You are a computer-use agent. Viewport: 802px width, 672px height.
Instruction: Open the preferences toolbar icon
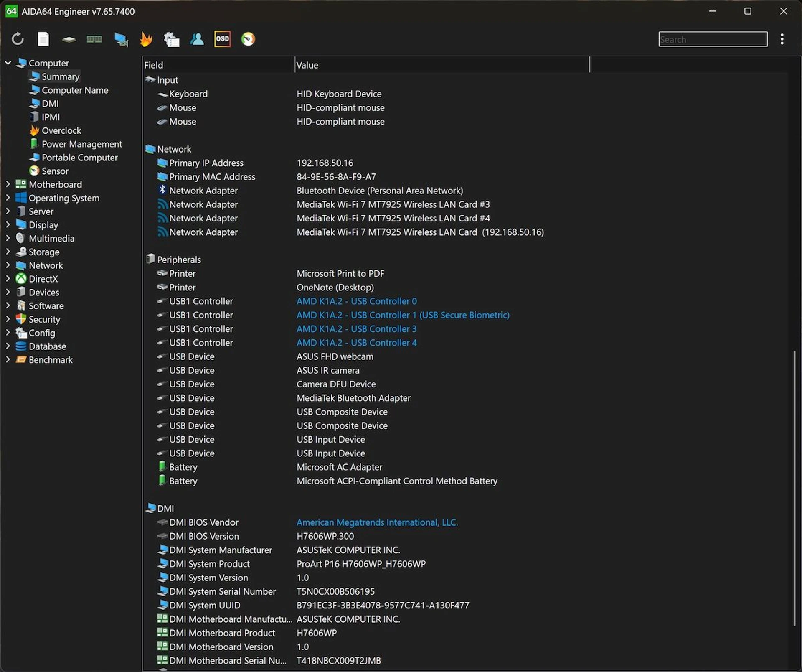(x=171, y=39)
